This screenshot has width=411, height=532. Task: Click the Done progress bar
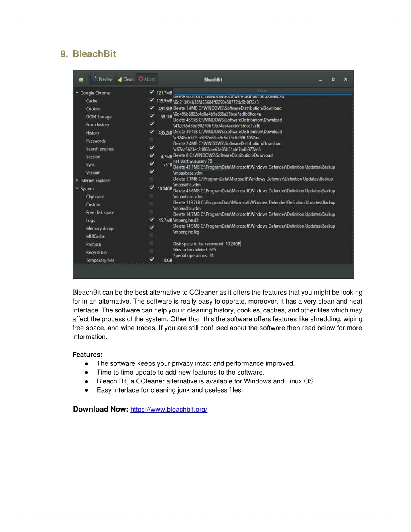262,91
